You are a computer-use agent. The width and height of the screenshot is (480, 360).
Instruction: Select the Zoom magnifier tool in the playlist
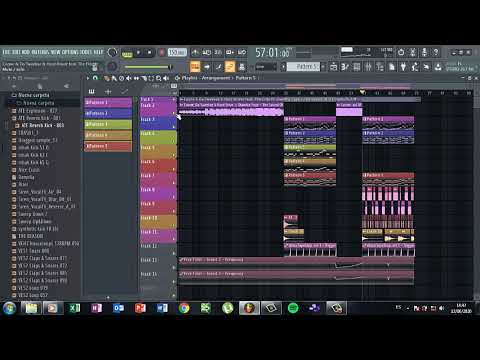click(x=159, y=78)
